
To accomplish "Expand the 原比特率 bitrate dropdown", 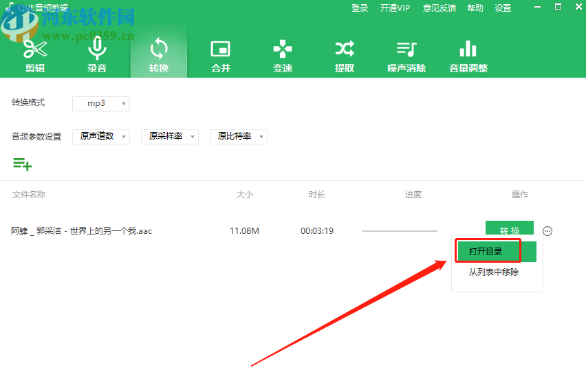I will coord(239,136).
